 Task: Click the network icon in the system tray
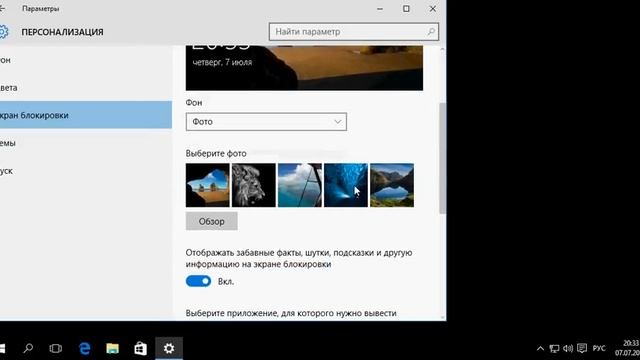[x=554, y=348]
